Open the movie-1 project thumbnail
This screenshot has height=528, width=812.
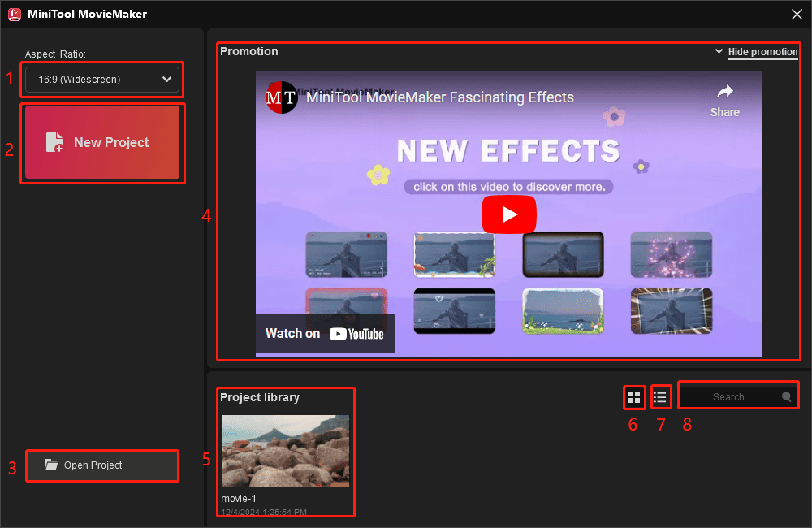285,451
